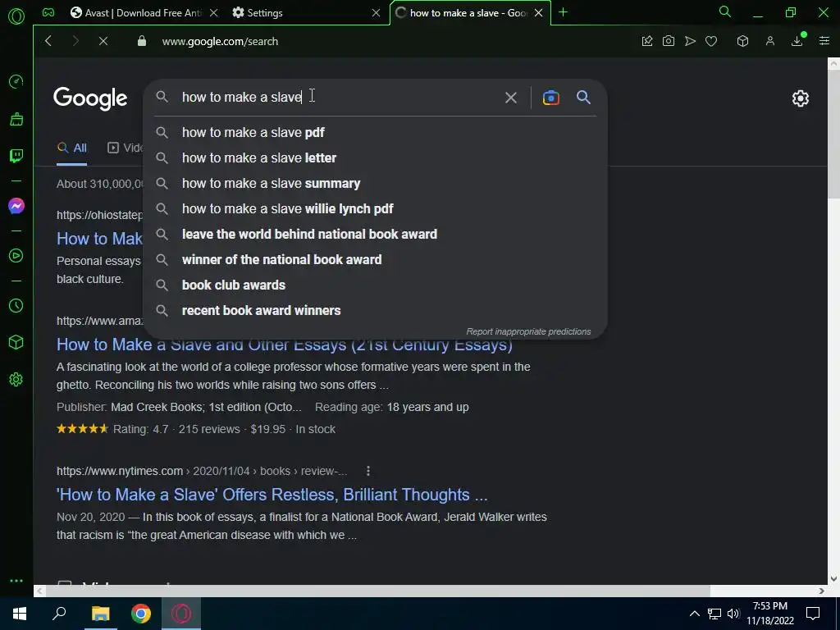Select suggestion 'how to make a slave pdf'

tap(375, 132)
